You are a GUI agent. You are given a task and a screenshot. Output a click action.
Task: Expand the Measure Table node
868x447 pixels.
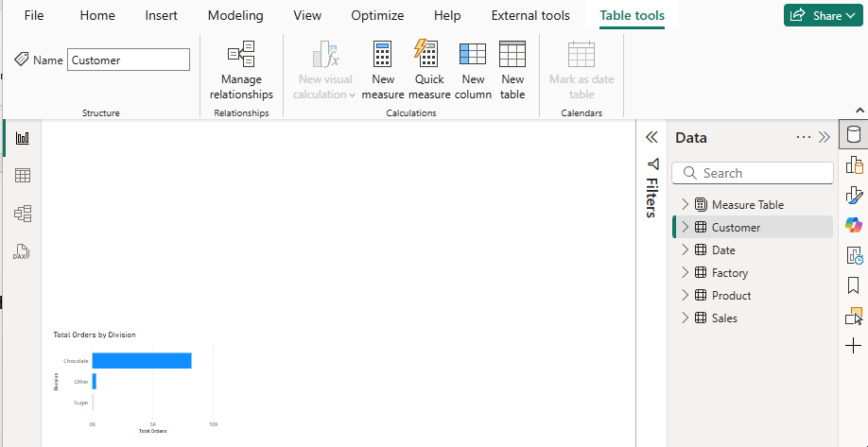click(686, 205)
